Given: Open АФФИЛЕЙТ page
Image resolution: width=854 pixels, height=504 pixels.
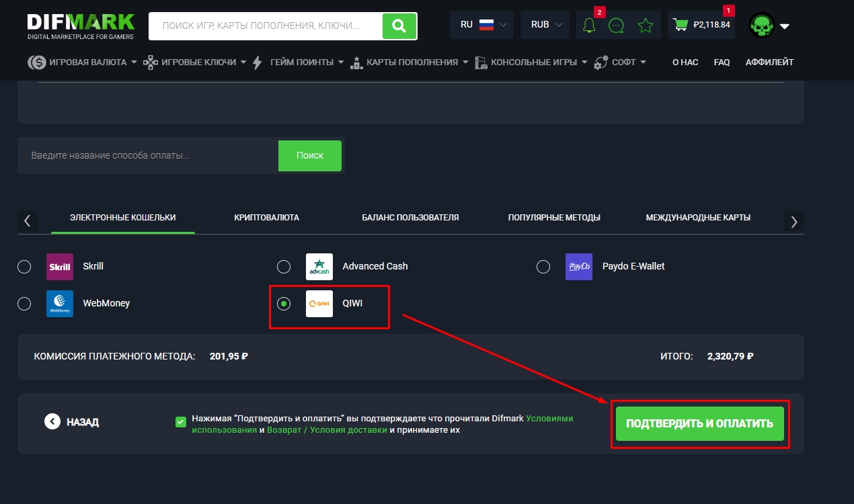Looking at the screenshot, I should tap(769, 62).
